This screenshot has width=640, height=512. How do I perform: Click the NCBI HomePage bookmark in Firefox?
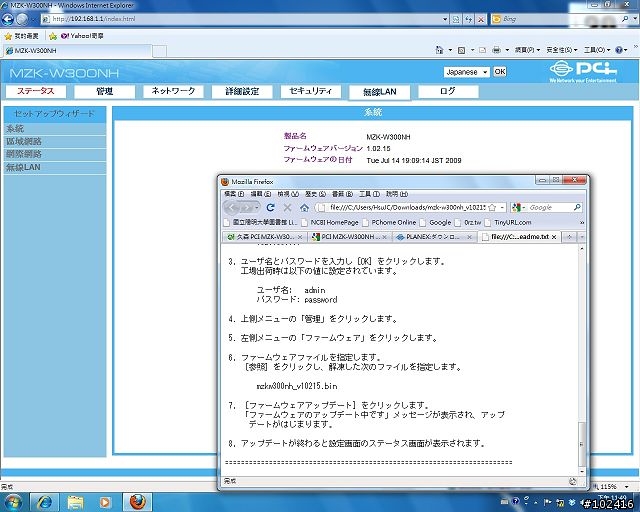pyautogui.click(x=330, y=223)
